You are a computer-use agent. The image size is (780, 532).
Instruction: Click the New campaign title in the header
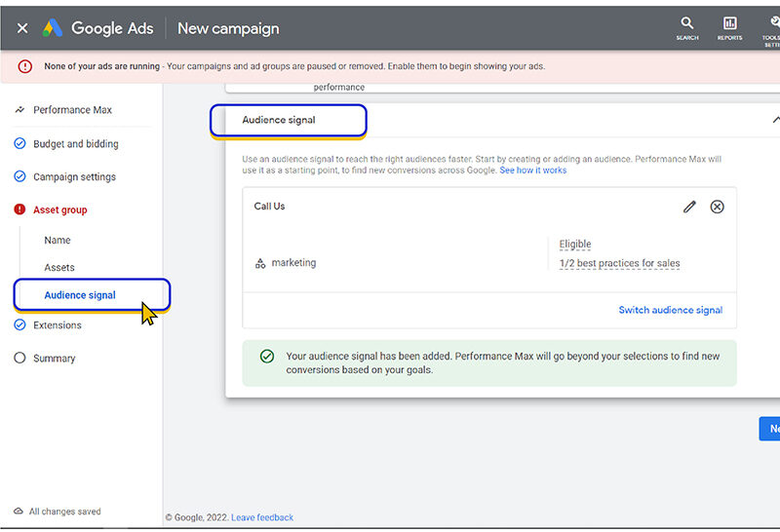click(x=228, y=28)
